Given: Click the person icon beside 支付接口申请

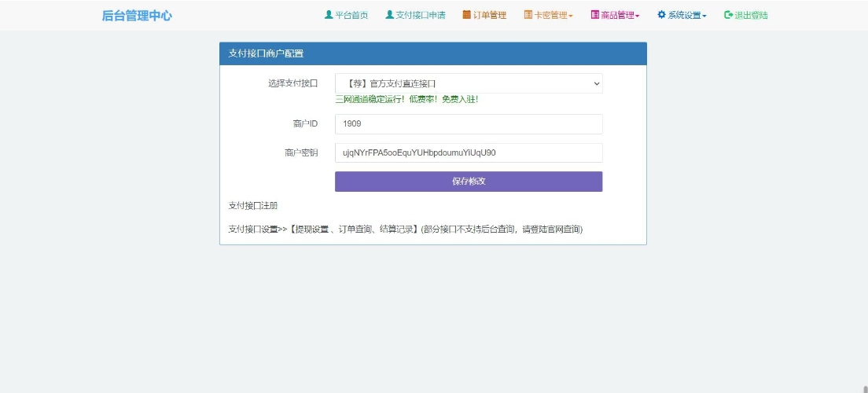Looking at the screenshot, I should click(x=389, y=15).
